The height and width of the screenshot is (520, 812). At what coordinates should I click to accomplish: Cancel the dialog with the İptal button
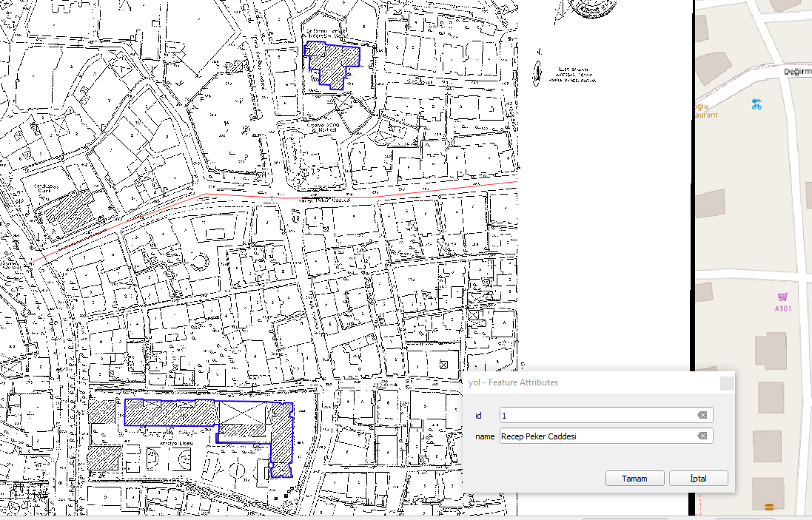point(698,478)
